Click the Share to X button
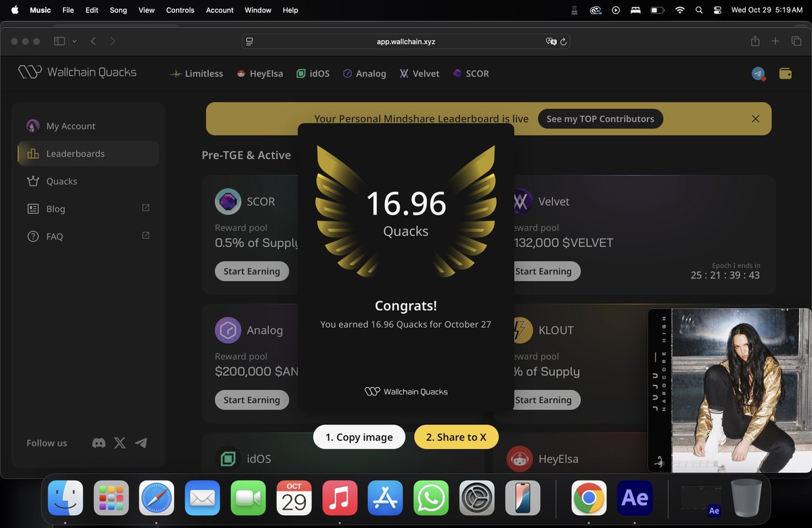This screenshot has height=528, width=812. pos(456,437)
